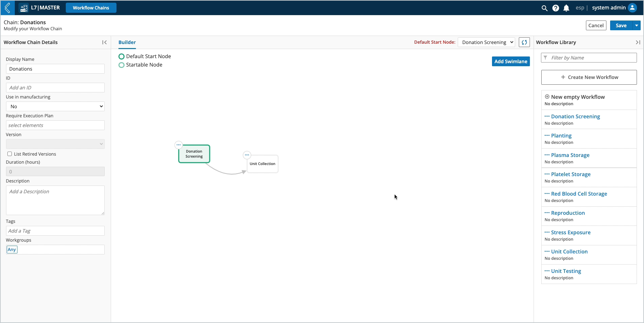Image resolution: width=644 pixels, height=323 pixels.
Task: Click the Display Name field
Action: click(55, 69)
